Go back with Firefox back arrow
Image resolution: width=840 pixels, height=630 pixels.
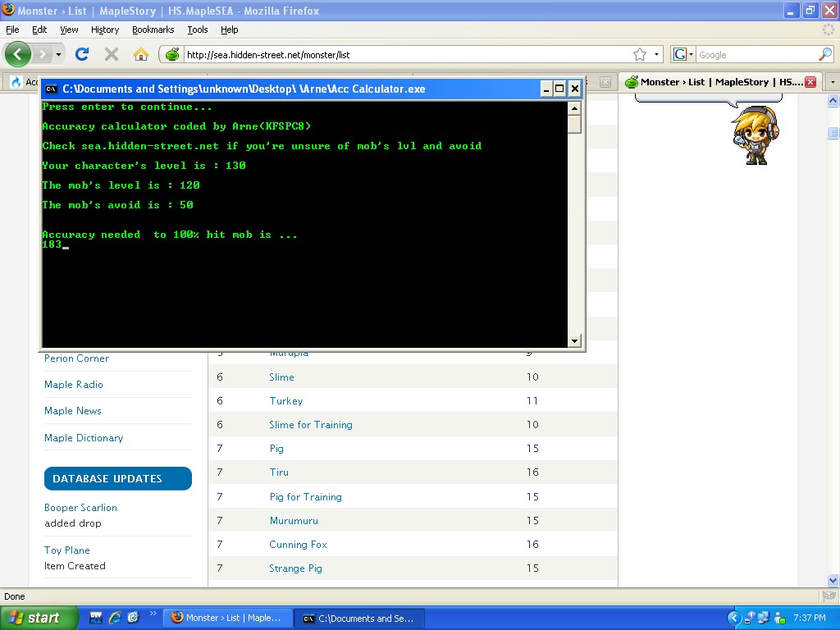(18, 54)
